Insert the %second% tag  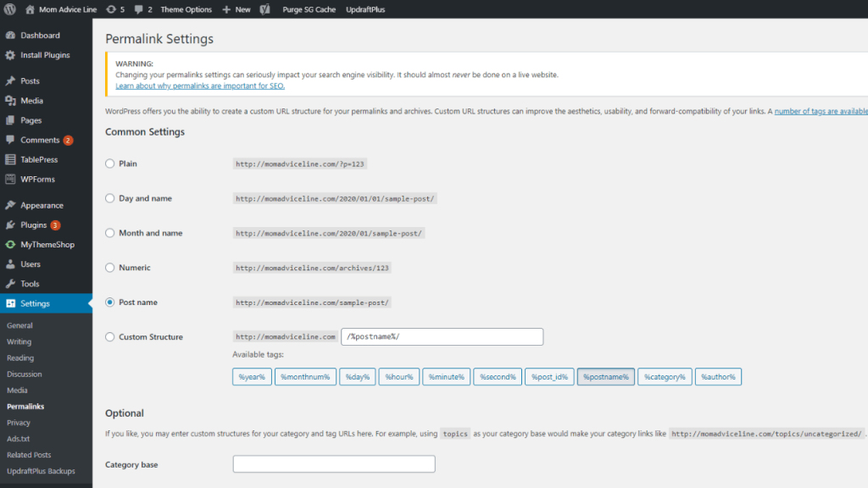pos(498,377)
